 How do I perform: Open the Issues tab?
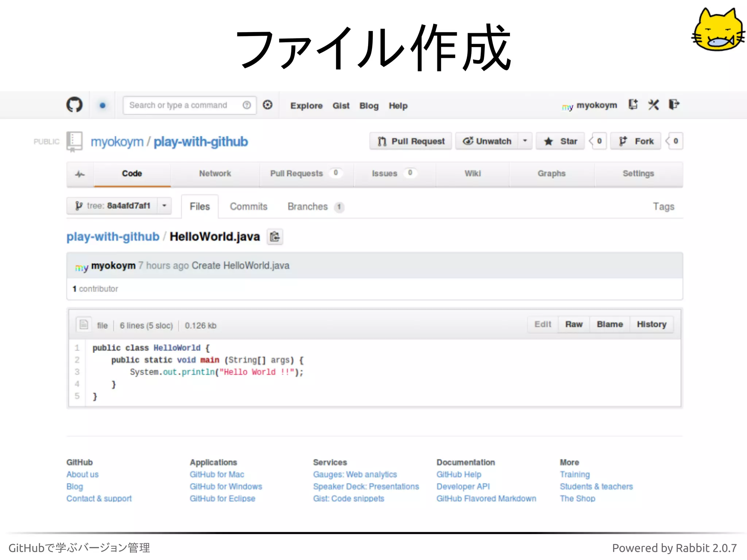click(395, 174)
